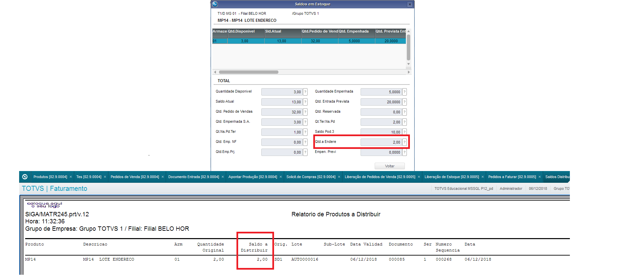
Task: Click help icon beside Qtd. Reservada field
Action: [405, 112]
